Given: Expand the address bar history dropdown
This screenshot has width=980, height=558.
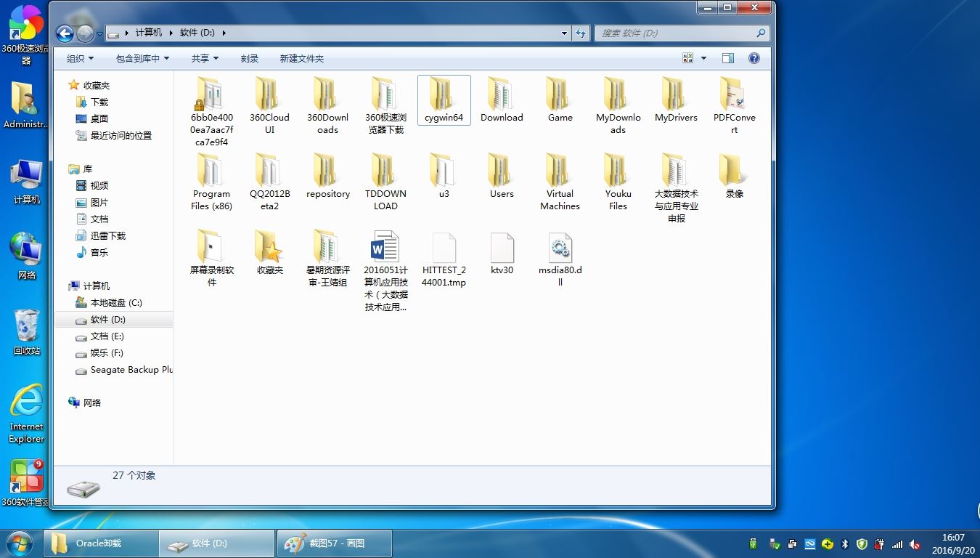Looking at the screenshot, I should pos(565,33).
